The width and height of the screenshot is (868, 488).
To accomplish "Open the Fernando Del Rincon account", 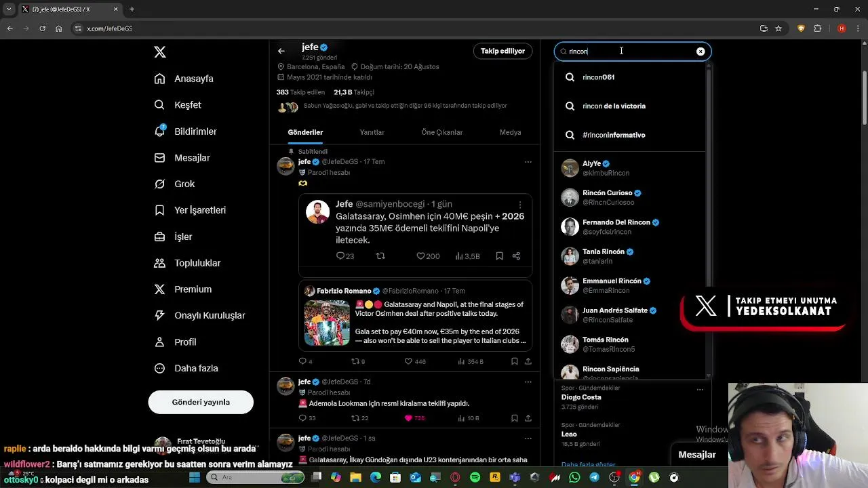I will pos(629,226).
